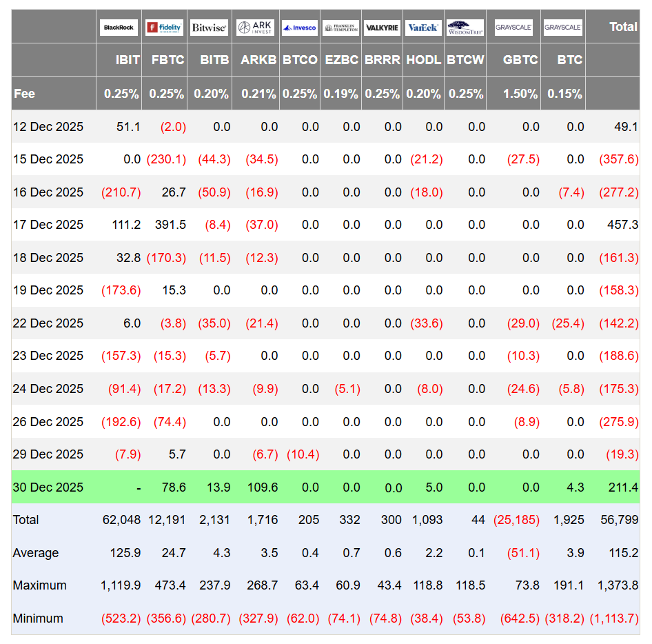Click the Total column header at top right
The width and height of the screenshot is (652, 644).
(x=623, y=27)
